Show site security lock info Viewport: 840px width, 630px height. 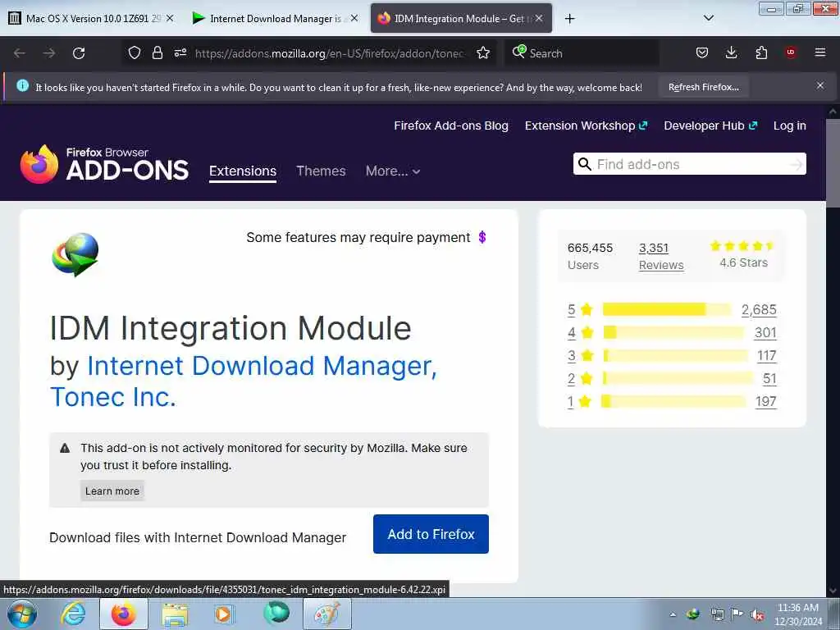[157, 52]
